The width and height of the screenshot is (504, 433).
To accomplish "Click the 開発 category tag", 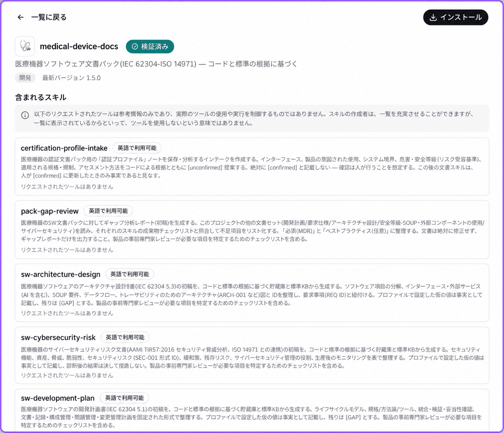I will (x=25, y=78).
